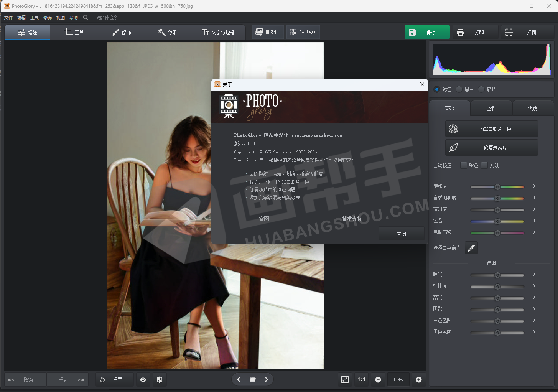Click the 关闭 button in About dialog
Screen dimensions: 558x392
click(x=401, y=234)
